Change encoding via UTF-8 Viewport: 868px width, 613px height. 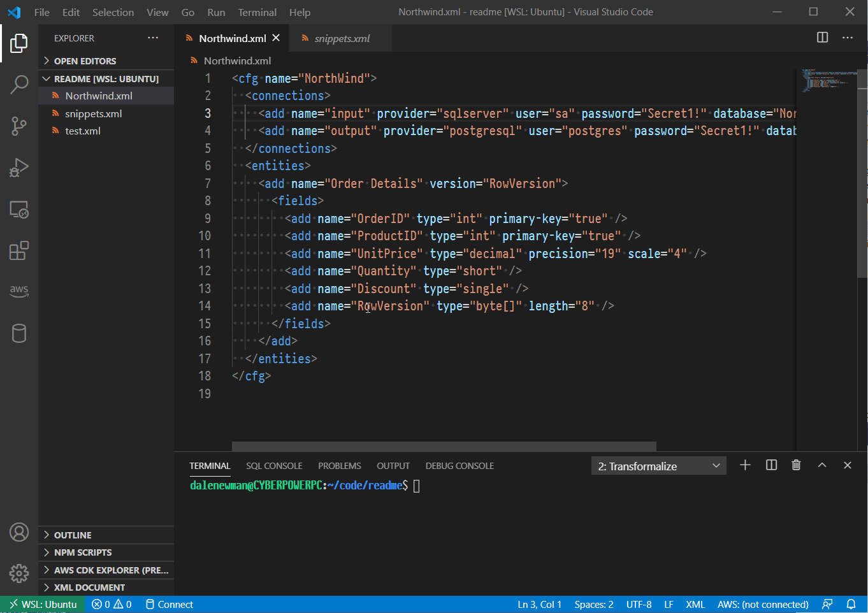click(x=639, y=604)
